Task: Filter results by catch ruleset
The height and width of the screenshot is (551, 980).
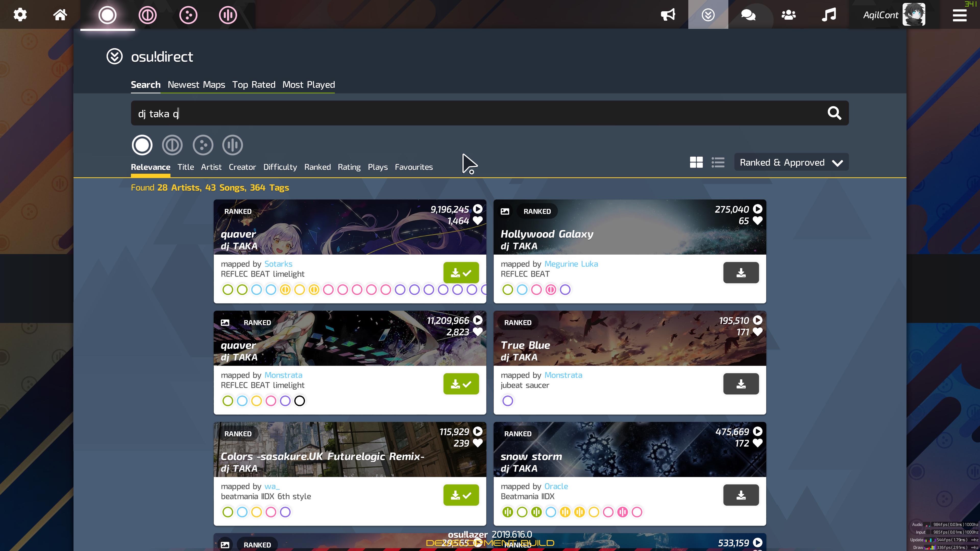Action: 203,145
